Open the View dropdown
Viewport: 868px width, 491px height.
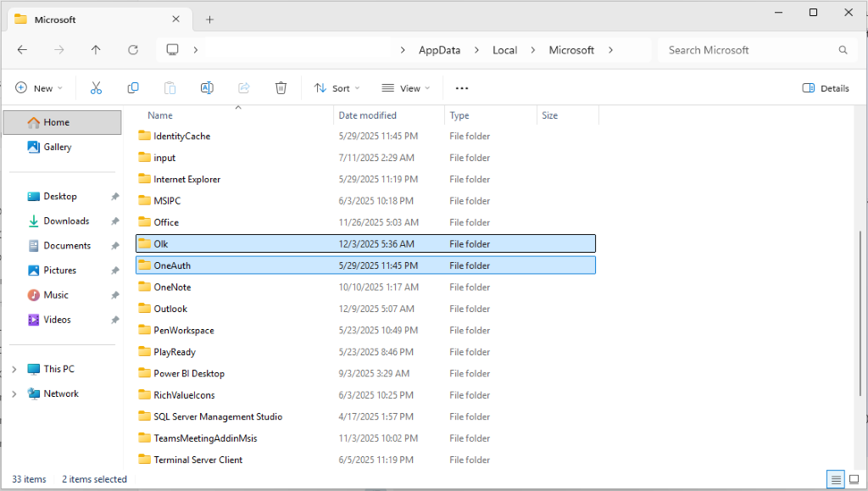pos(406,88)
